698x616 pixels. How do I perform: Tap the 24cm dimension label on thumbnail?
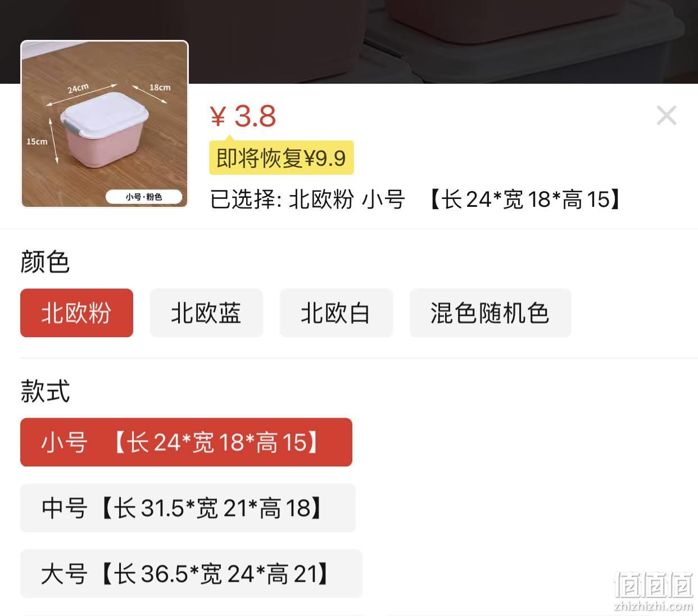tap(78, 89)
